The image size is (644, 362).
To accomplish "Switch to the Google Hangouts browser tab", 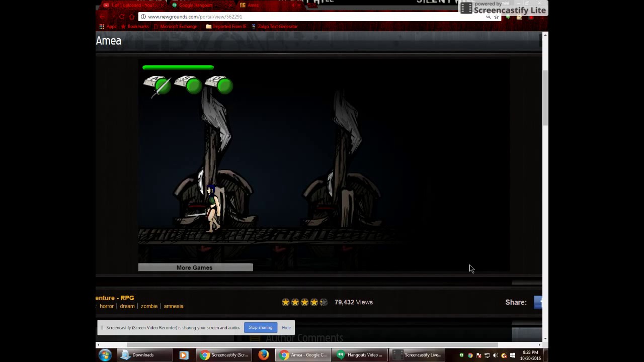I will point(199,5).
